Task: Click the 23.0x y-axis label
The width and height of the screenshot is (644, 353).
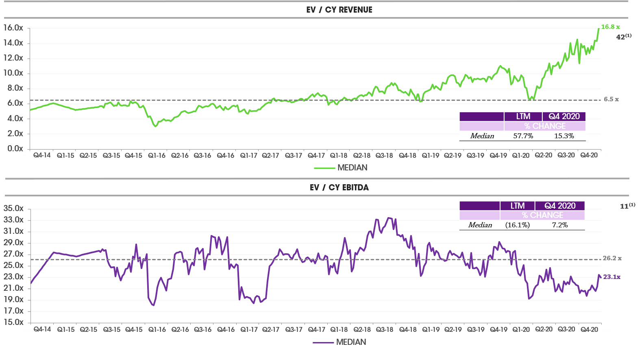Action: tap(13, 277)
